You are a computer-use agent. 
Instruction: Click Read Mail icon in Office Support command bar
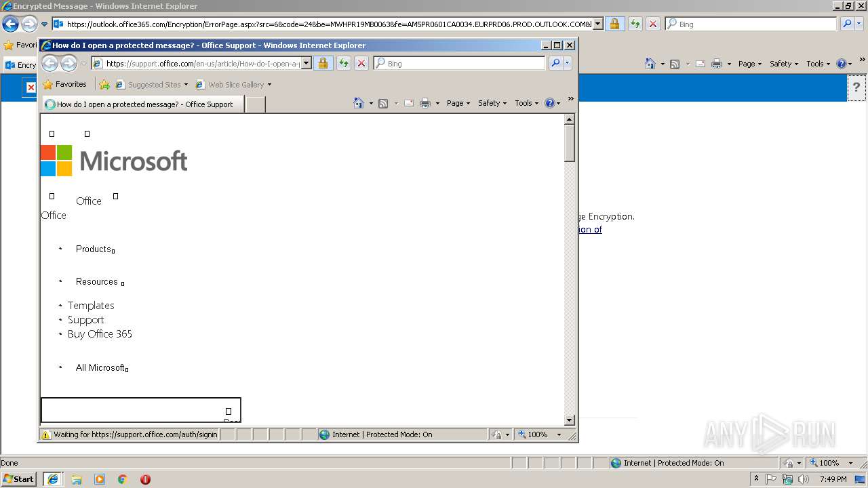(x=409, y=103)
